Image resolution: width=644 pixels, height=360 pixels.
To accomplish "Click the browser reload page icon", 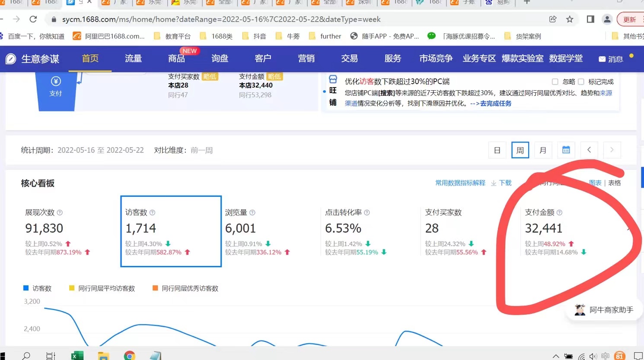I will click(33, 19).
